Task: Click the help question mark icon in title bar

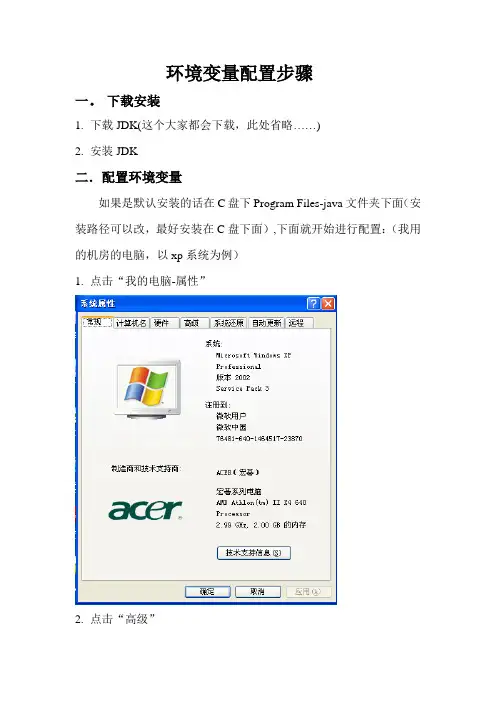Action: tap(313, 304)
